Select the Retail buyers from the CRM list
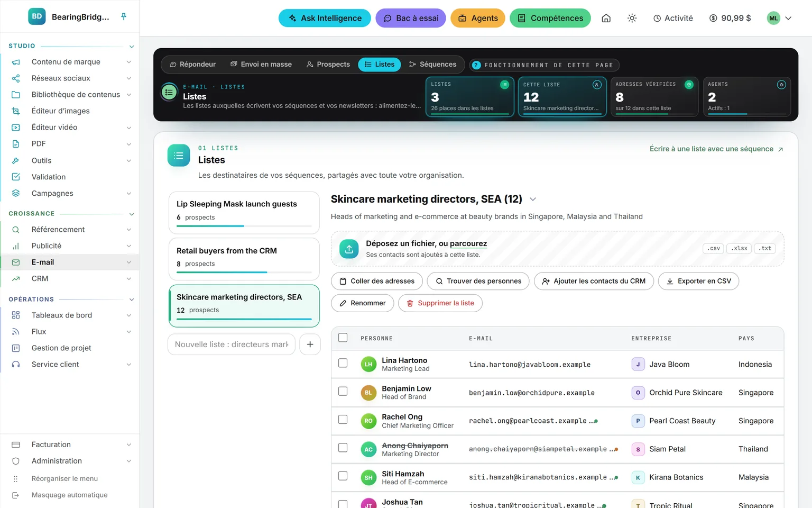This screenshot has height=508, width=812. tap(244, 259)
